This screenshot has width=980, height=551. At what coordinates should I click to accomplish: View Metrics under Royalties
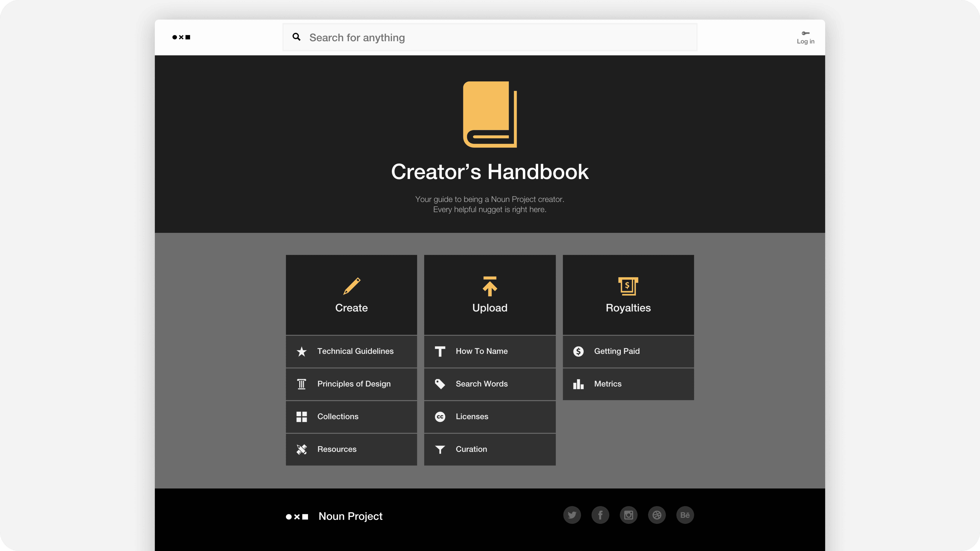pos(628,383)
